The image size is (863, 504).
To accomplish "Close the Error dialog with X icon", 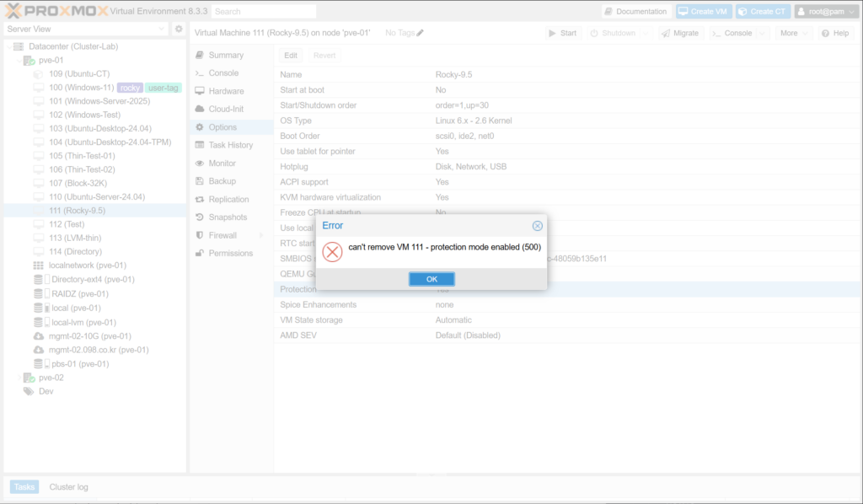I will click(537, 226).
